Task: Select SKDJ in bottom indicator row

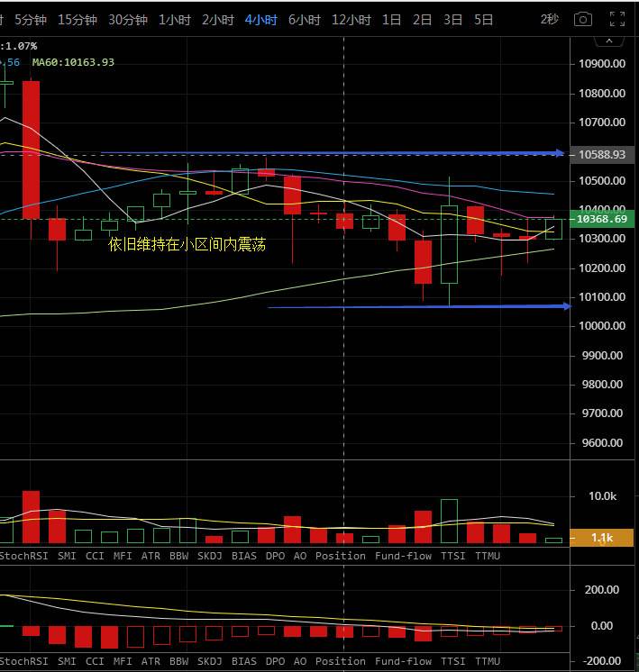Action: point(210,661)
